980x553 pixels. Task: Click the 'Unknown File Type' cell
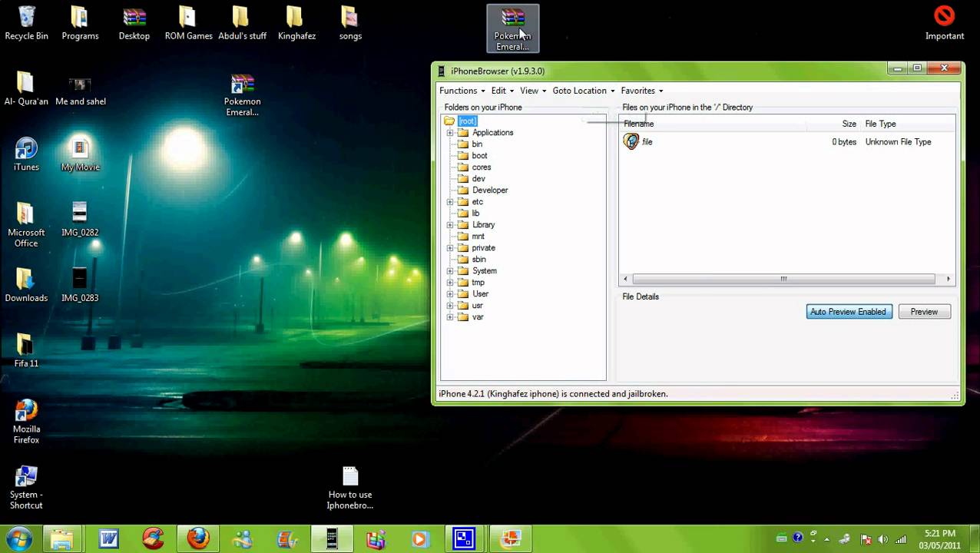pos(898,142)
